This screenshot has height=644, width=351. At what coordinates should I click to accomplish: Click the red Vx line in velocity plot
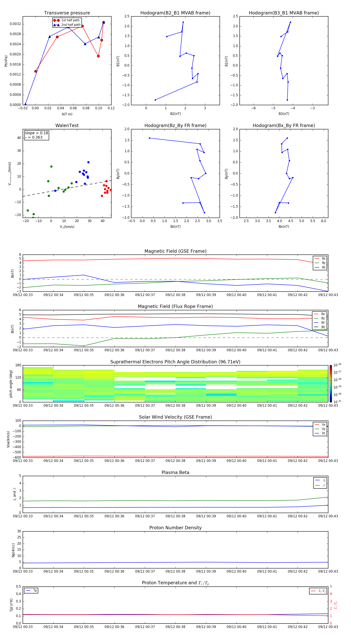point(175,456)
